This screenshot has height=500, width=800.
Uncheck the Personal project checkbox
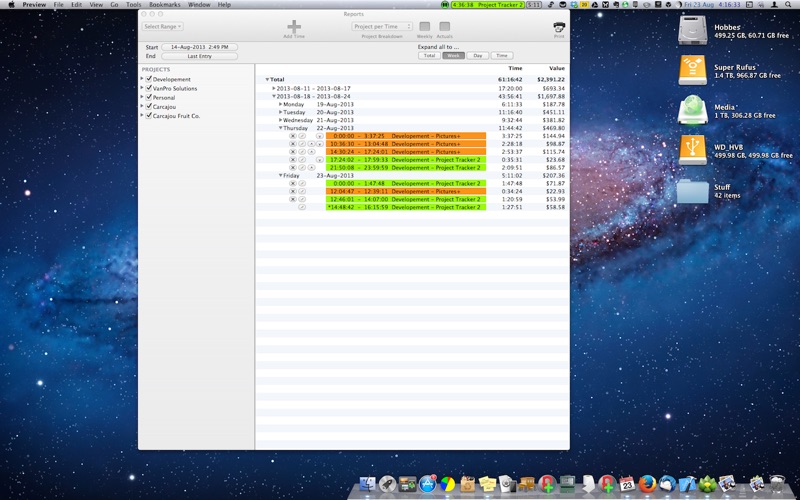149,97
